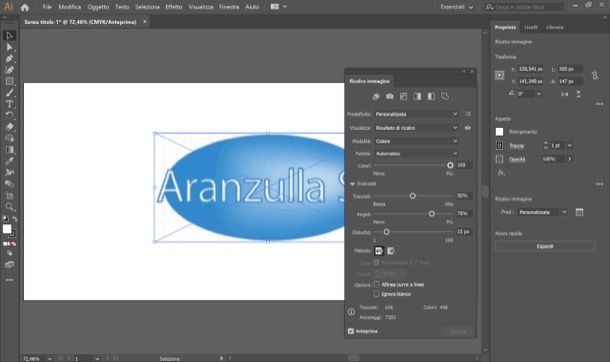Click info icon near Tracciati count
The width and height of the screenshot is (610, 362).
pos(351,312)
